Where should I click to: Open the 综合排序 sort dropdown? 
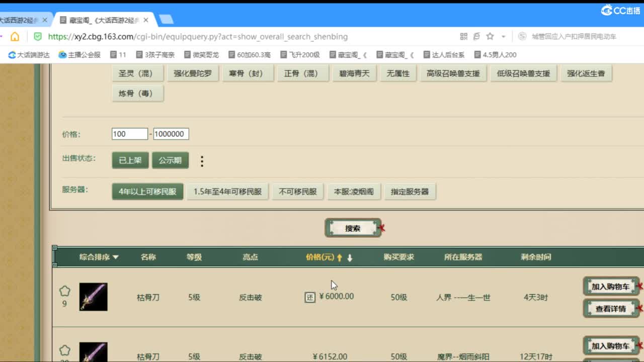pyautogui.click(x=99, y=257)
